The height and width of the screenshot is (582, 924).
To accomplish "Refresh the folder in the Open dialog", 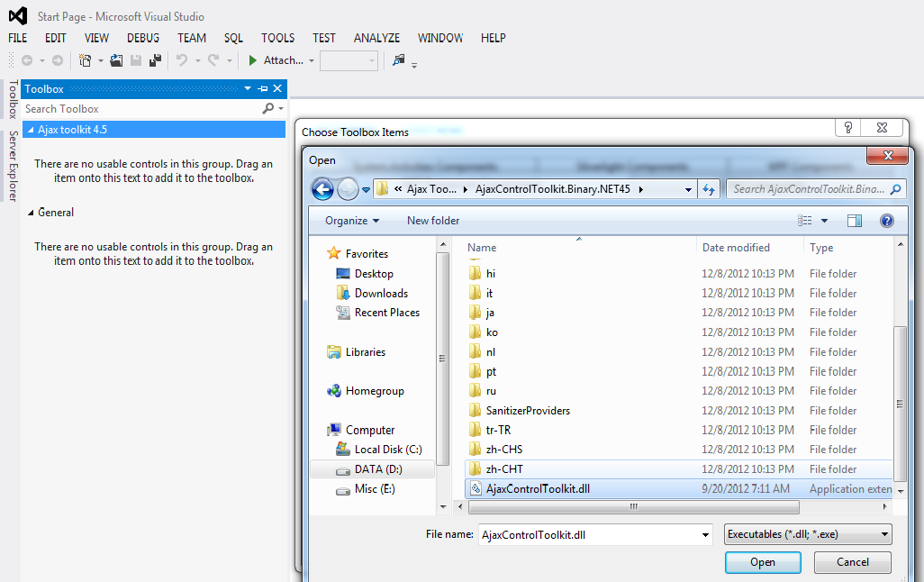I will pyautogui.click(x=709, y=189).
